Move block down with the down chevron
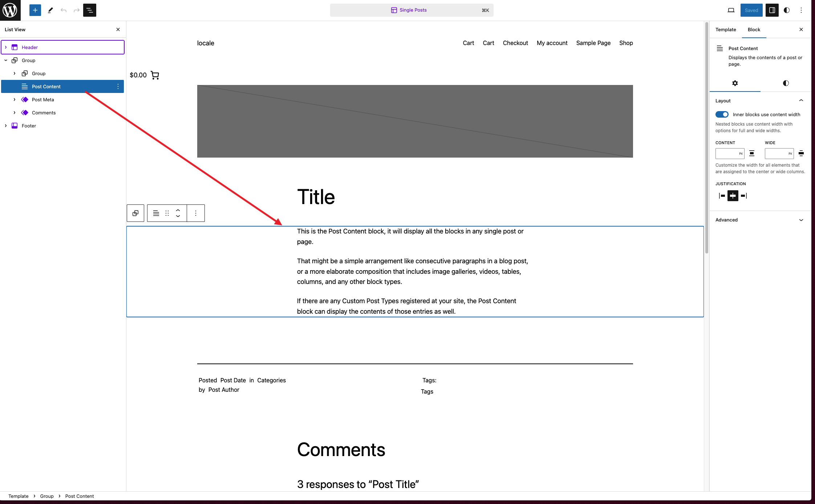This screenshot has height=504, width=815. coord(178,216)
